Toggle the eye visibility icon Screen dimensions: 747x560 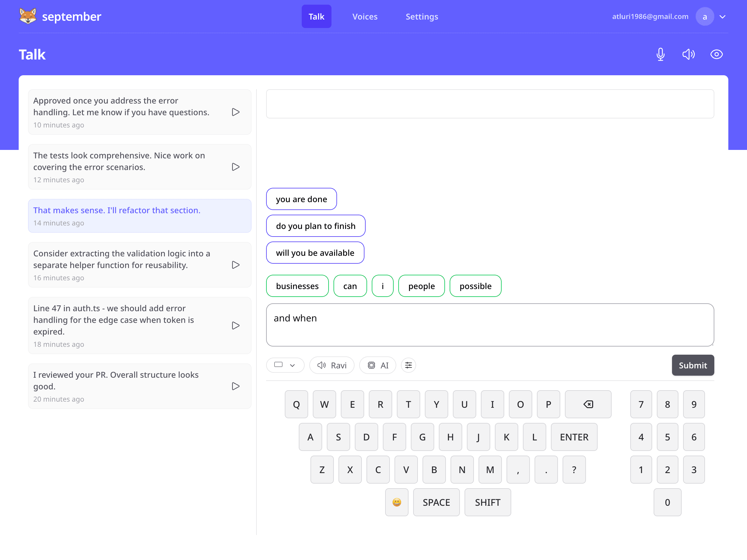(716, 54)
